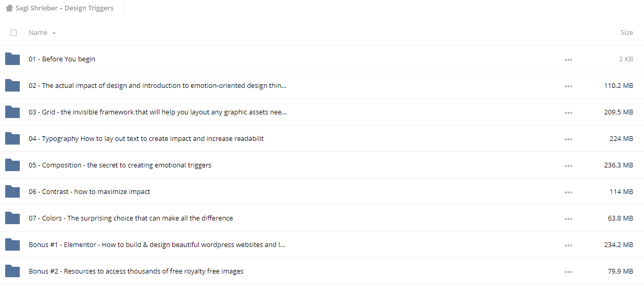Tick the select-all checkbox in the header
This screenshot has height=285, width=644.
coord(14,33)
